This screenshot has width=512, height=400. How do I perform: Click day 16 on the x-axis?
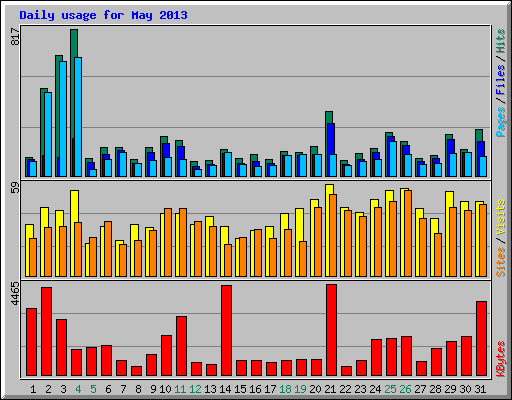point(255,389)
